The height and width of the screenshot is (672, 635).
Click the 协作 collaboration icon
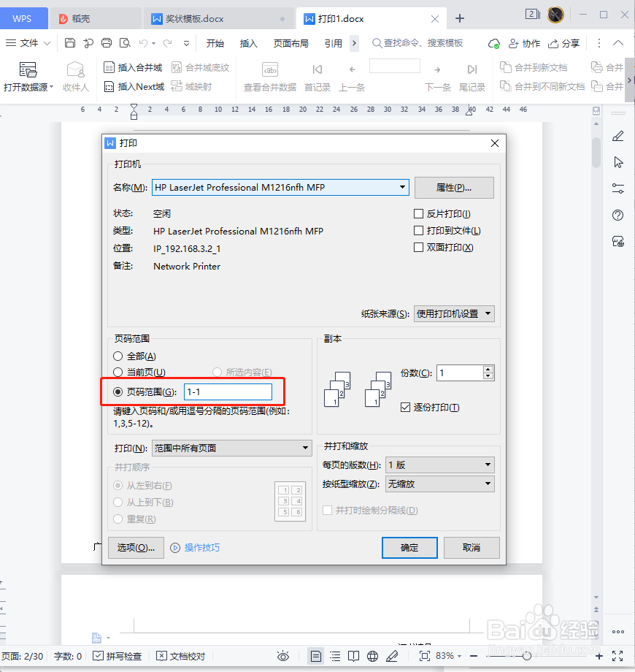524,43
